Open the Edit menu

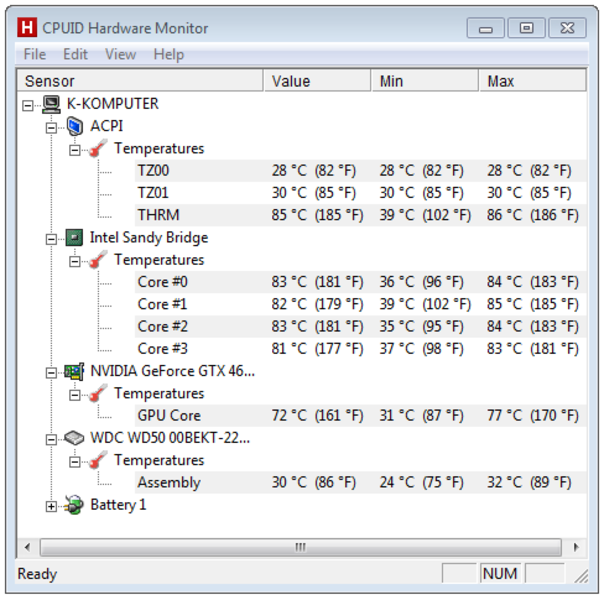[x=76, y=54]
